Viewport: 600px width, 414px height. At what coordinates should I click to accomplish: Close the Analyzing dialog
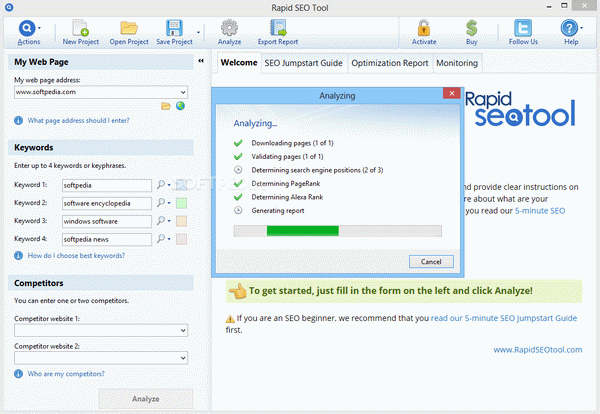pyautogui.click(x=452, y=93)
